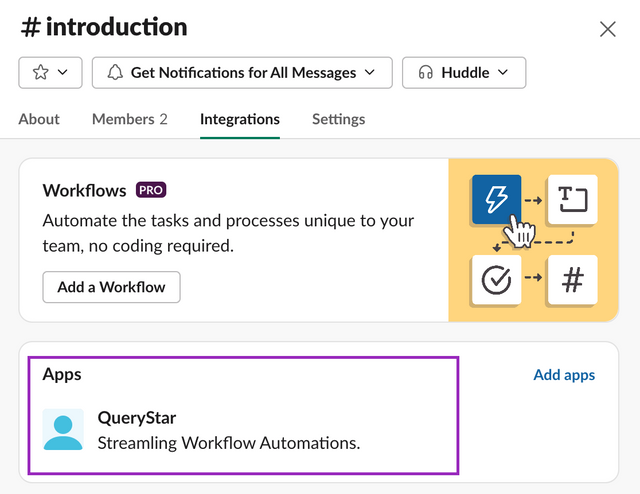Open the Members tab
Viewport: 640px width, 494px height.
click(129, 119)
